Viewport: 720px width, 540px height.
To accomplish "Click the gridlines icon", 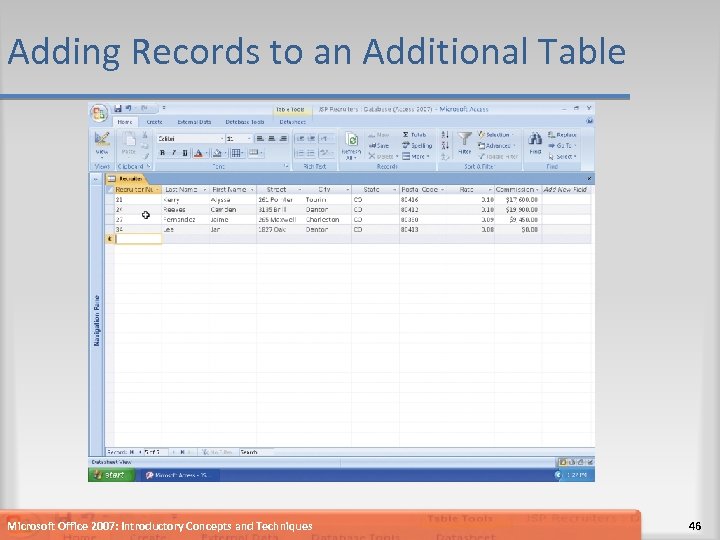I will tap(236, 153).
